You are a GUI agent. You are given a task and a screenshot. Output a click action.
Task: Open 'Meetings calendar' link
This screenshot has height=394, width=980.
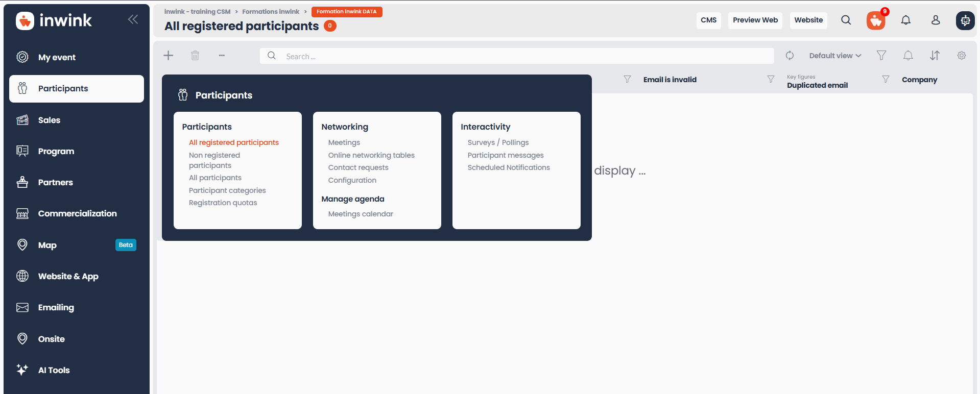click(x=361, y=214)
